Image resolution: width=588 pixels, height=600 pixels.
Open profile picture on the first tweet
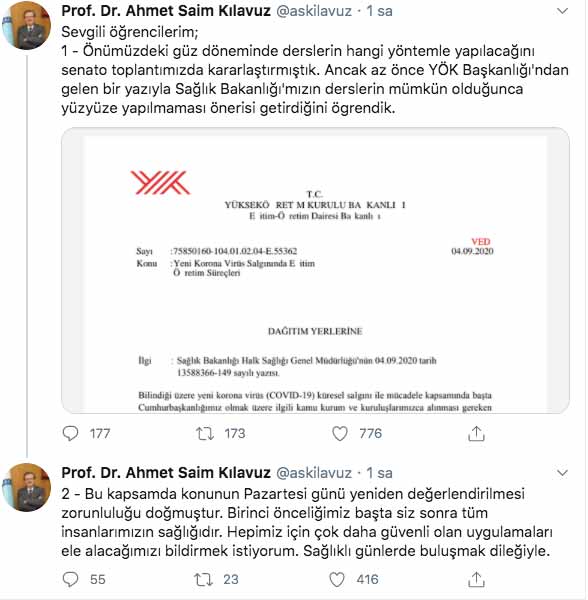tap(27, 25)
